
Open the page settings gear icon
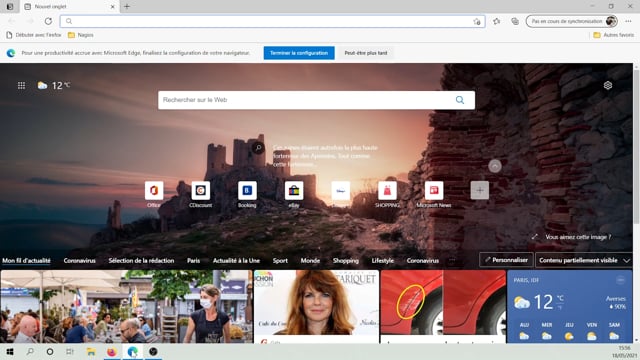click(608, 85)
